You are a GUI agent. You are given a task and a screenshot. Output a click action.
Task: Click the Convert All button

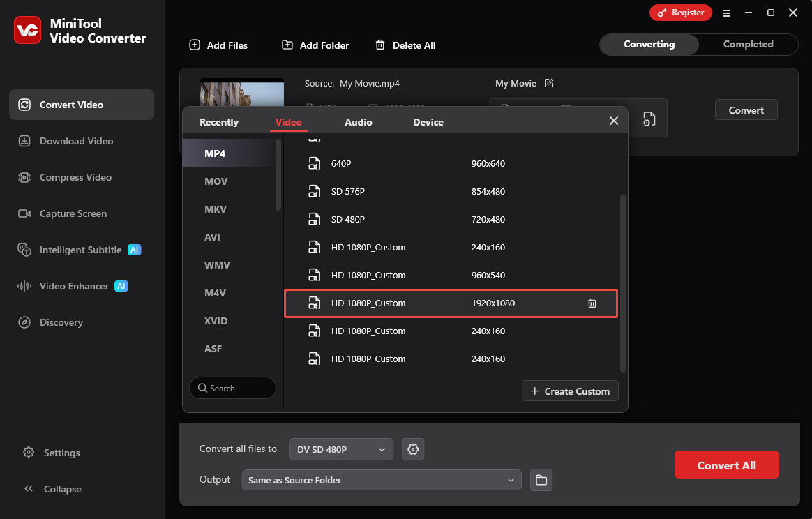click(x=726, y=465)
